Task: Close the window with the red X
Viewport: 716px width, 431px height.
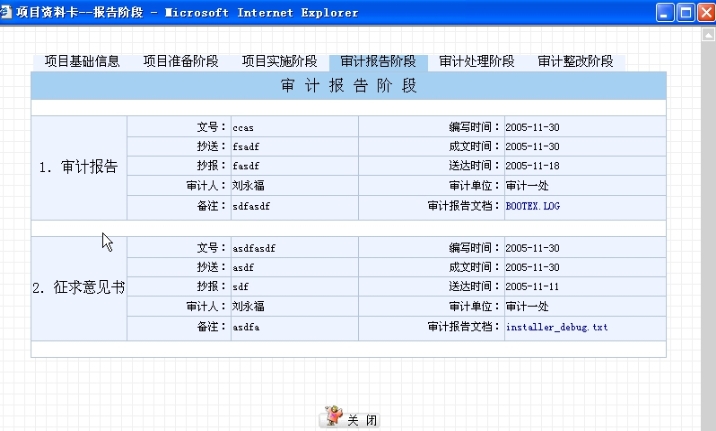Action: (x=706, y=13)
